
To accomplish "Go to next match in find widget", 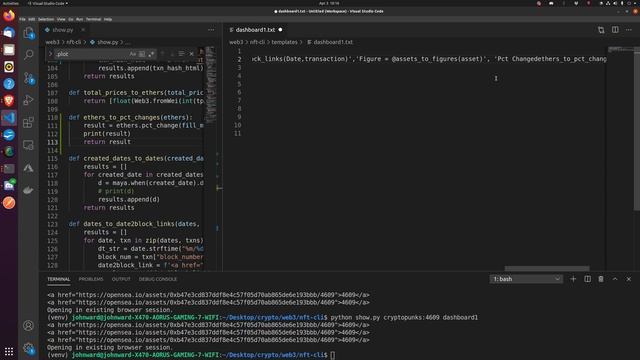I will click(172, 54).
